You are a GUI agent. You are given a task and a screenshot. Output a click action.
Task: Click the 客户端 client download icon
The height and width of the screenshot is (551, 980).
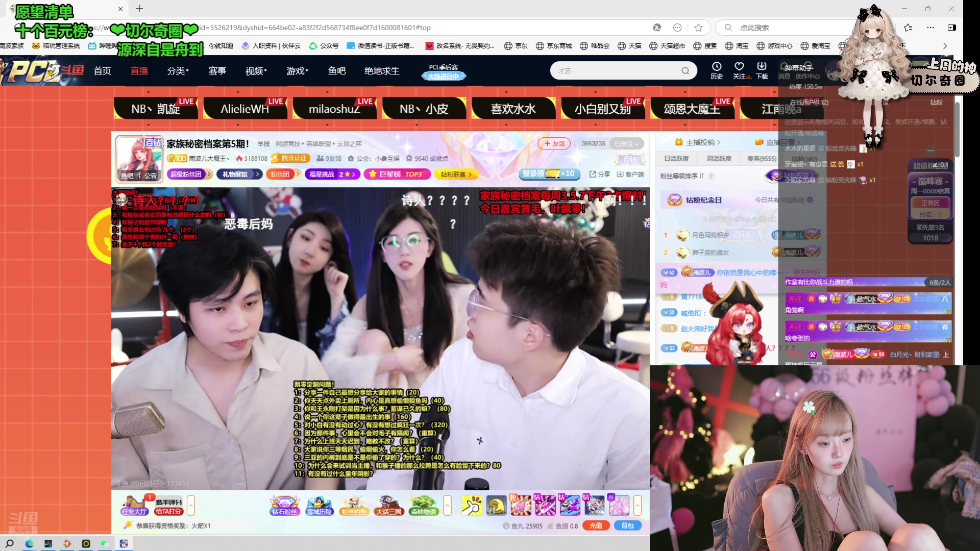tap(630, 174)
